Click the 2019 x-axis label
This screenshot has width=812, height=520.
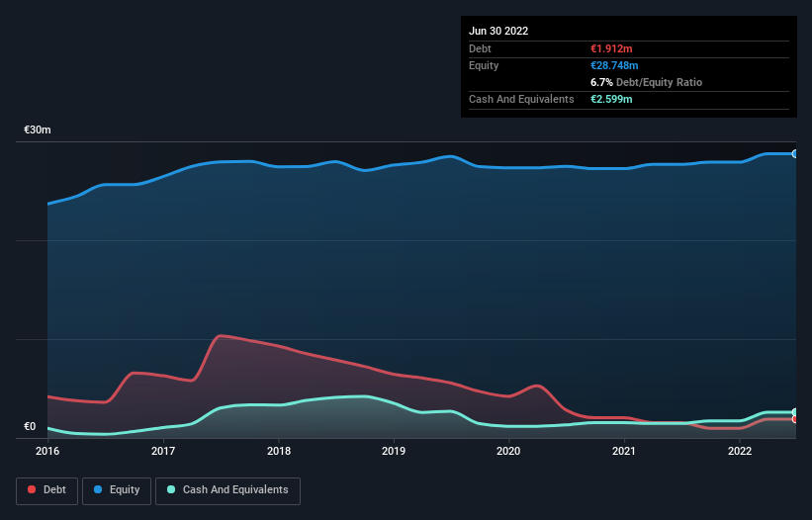pyautogui.click(x=394, y=451)
